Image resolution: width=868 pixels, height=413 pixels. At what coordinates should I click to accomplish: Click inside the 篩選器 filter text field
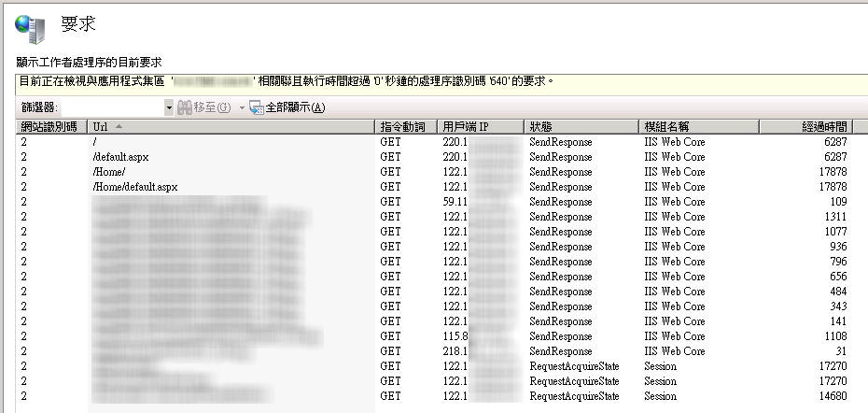[x=114, y=108]
